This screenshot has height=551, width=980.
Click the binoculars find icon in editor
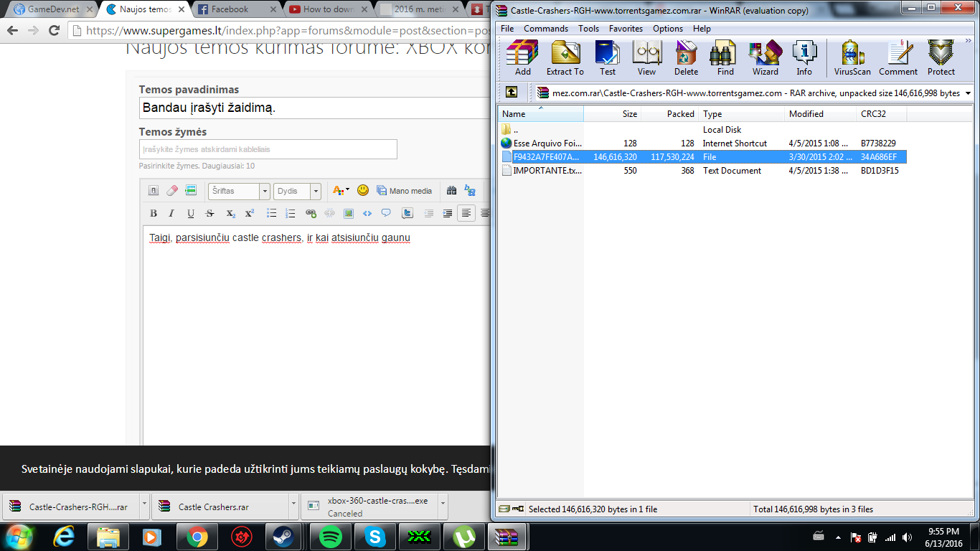(451, 190)
